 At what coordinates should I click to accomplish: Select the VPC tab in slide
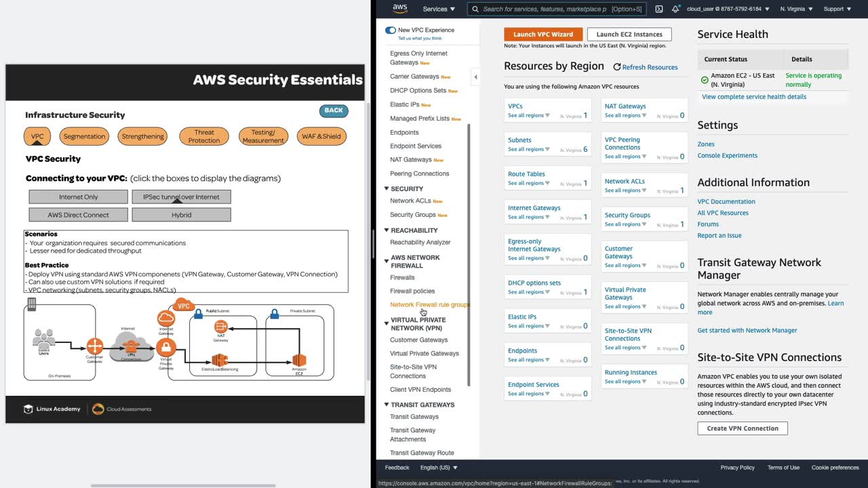pos(37,136)
